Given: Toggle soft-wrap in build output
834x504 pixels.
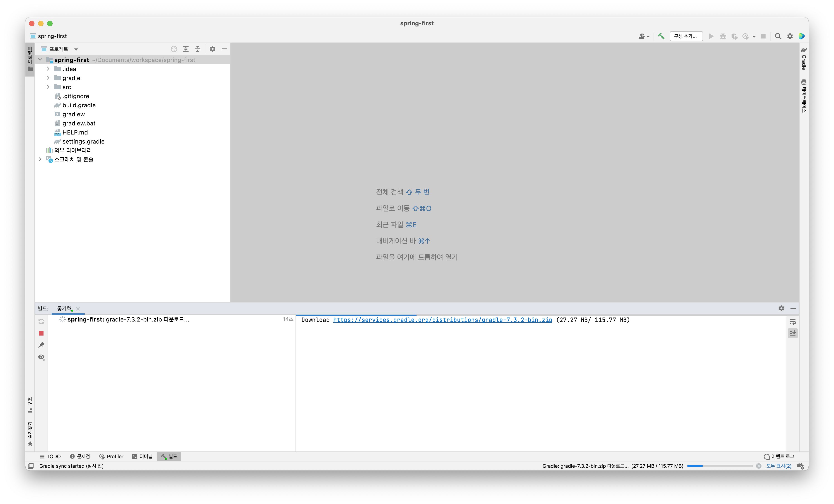Looking at the screenshot, I should pos(793,322).
